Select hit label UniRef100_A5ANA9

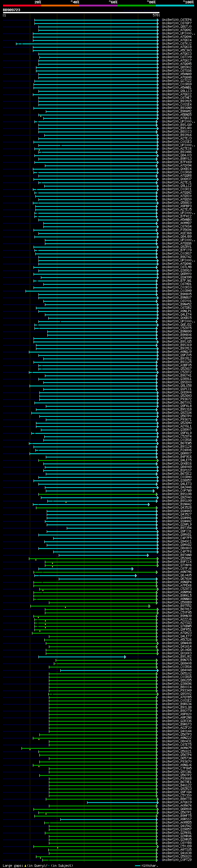[x=177, y=74]
